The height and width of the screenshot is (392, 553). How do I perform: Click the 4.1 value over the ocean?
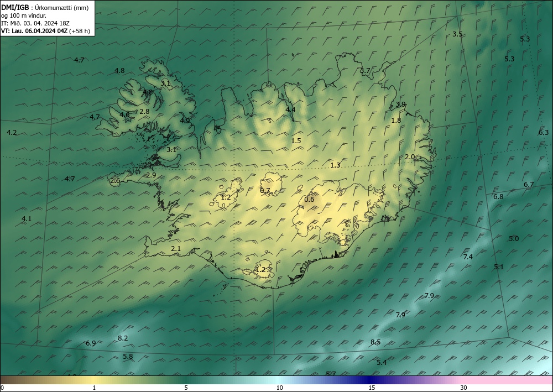point(27,218)
